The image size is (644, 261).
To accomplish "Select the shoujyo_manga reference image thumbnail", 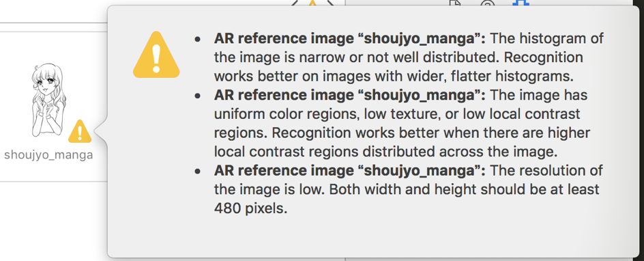I will coord(48,100).
